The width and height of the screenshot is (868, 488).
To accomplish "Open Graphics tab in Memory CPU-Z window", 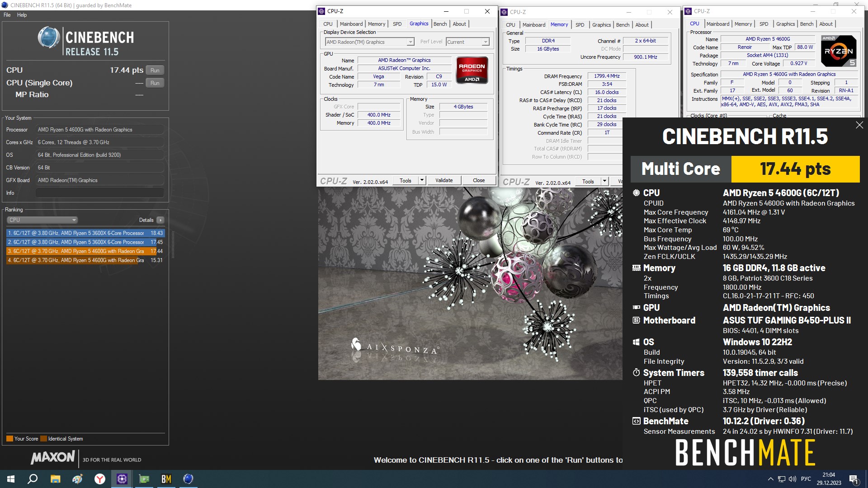I will click(x=601, y=25).
